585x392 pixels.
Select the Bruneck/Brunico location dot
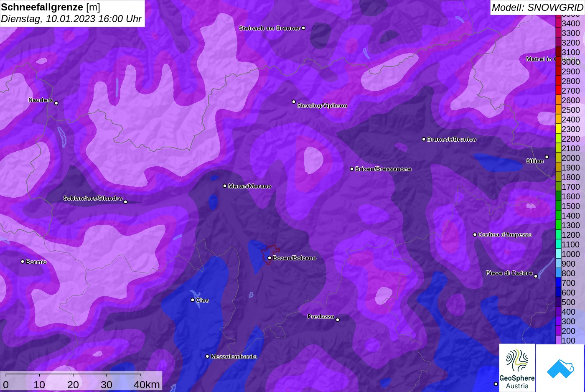coord(424,139)
